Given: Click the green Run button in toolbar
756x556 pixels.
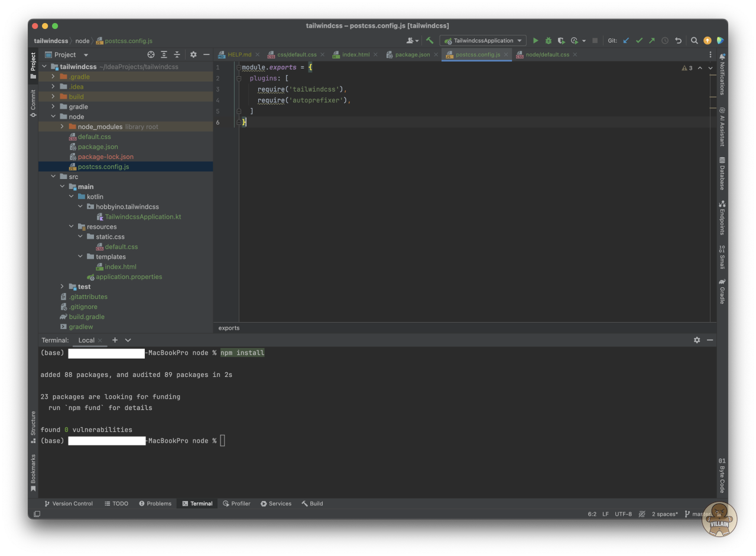Looking at the screenshot, I should pyautogui.click(x=536, y=41).
